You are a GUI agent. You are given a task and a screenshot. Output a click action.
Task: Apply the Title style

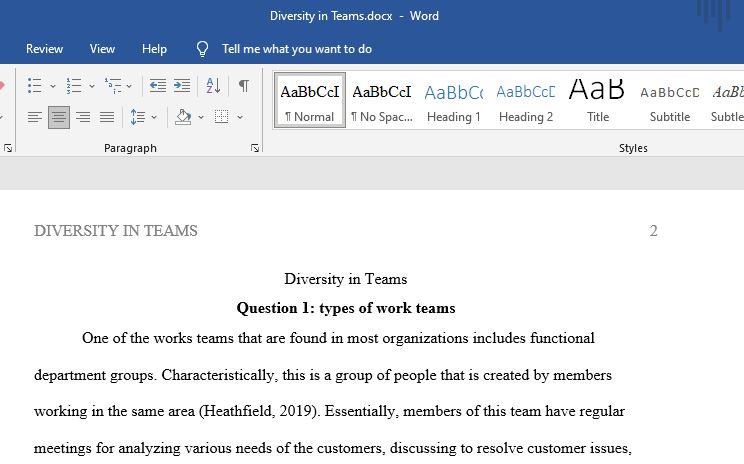597,100
